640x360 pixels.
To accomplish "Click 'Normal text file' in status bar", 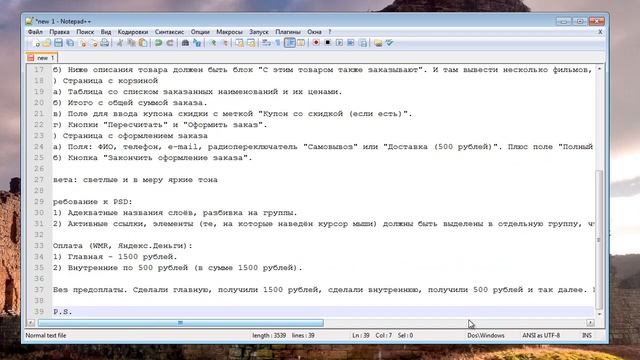I will click(x=46, y=336).
